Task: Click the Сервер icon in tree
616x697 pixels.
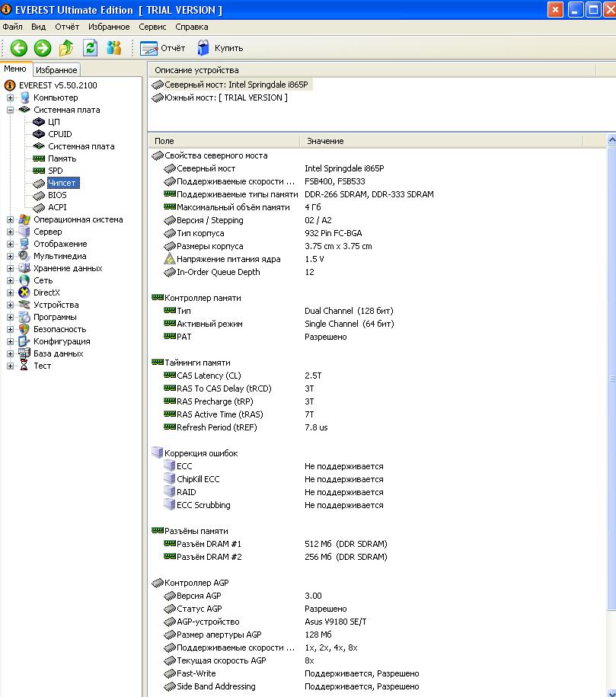Action: click(25, 232)
